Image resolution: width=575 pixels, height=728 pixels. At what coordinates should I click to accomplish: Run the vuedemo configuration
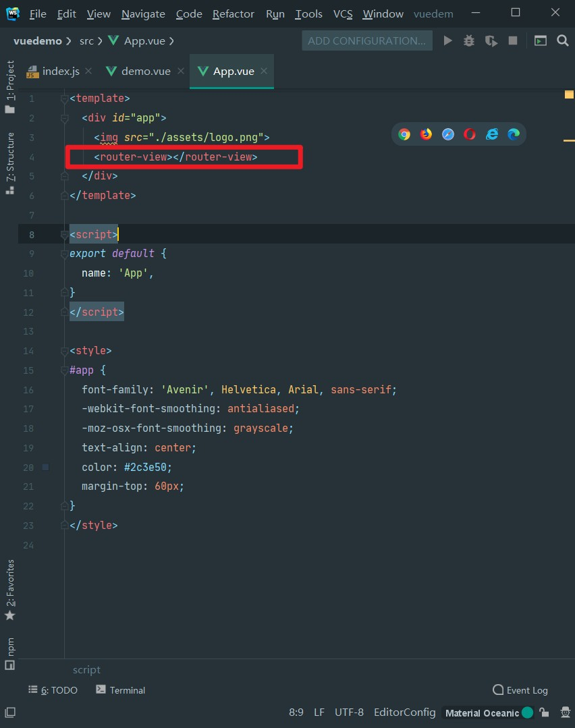(x=448, y=40)
